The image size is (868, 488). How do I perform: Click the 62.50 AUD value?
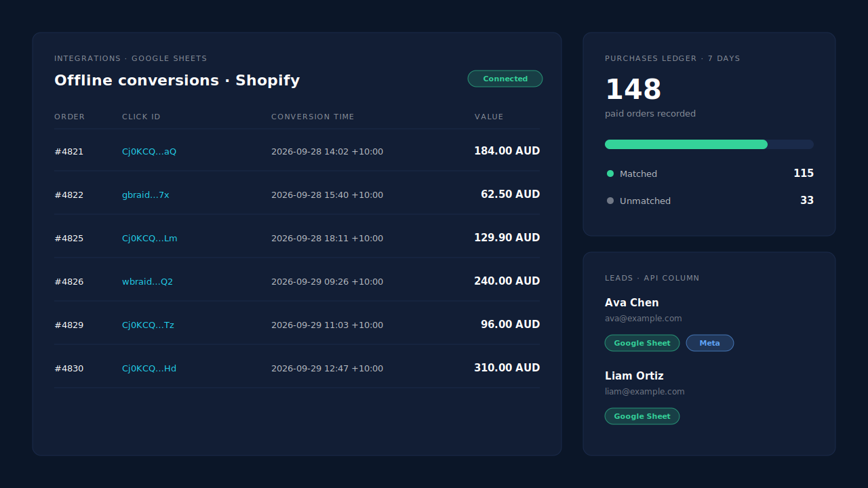coord(511,195)
